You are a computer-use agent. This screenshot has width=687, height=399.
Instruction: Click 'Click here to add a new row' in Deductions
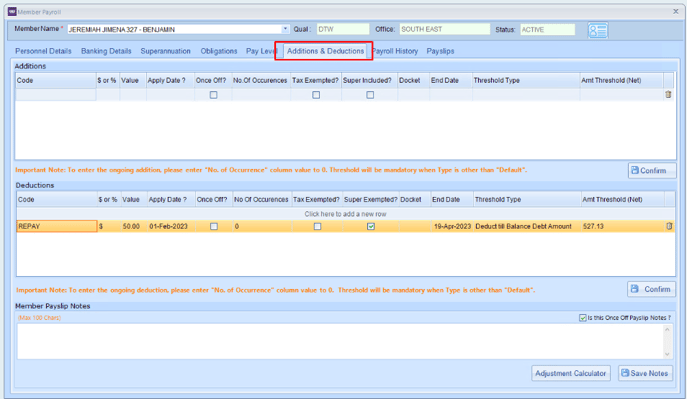[x=345, y=214]
